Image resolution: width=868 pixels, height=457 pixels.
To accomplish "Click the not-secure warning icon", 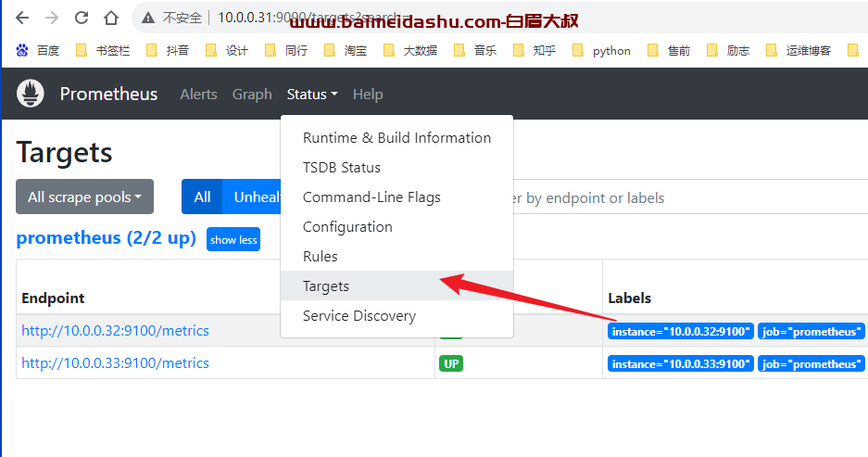I will 148,19.
